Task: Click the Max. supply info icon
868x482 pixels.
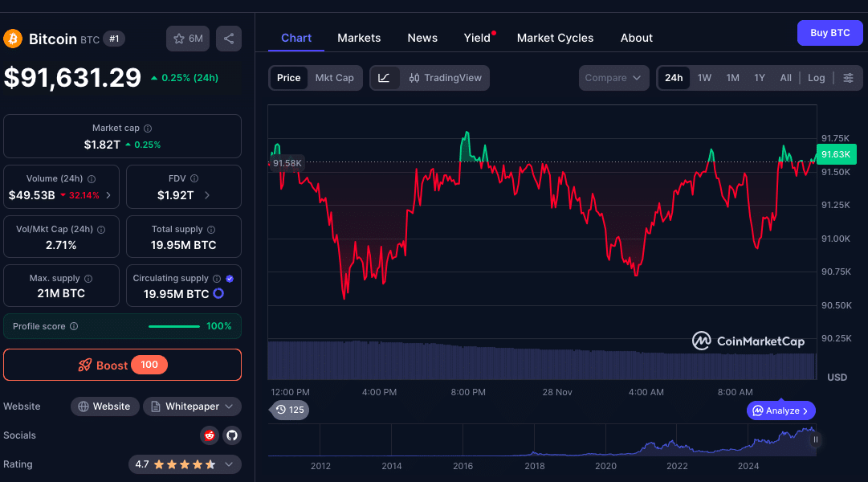Action: tap(88, 279)
